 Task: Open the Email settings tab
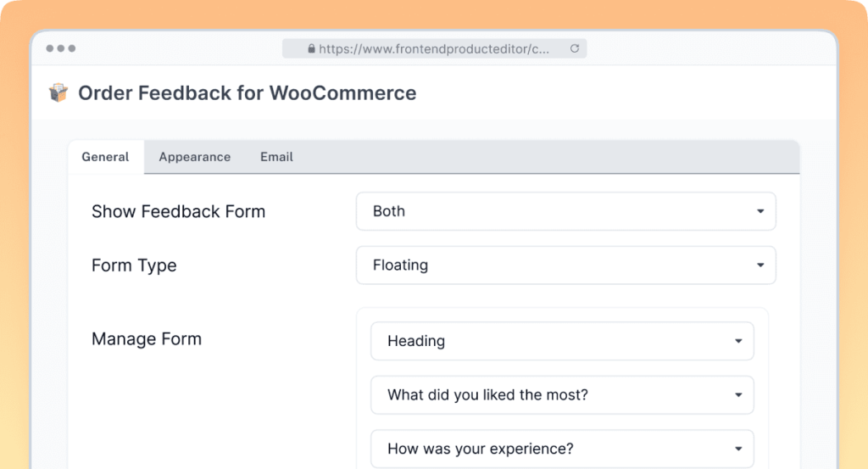click(276, 157)
